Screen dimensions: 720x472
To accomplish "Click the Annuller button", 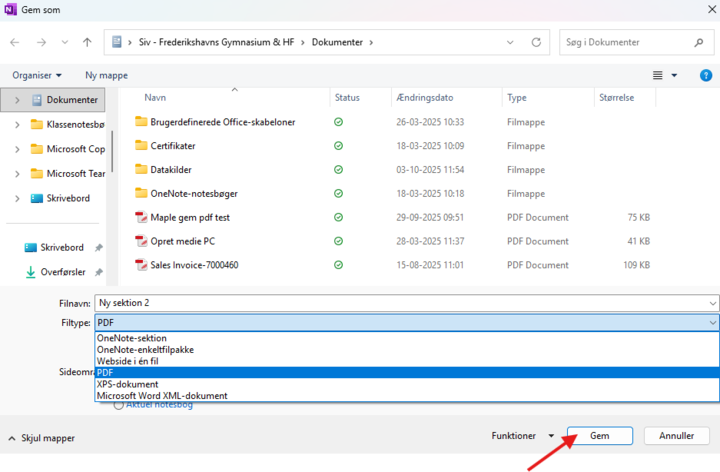I will [676, 436].
